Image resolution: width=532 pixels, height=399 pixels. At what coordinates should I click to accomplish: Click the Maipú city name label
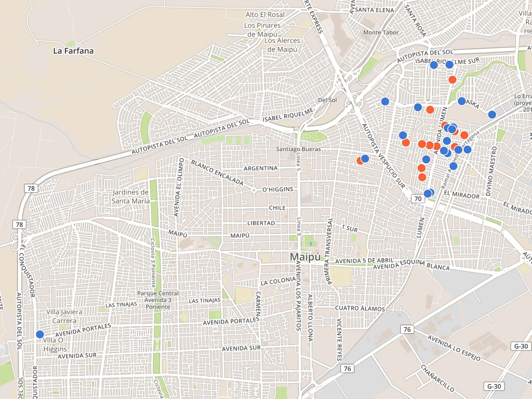pos(305,257)
